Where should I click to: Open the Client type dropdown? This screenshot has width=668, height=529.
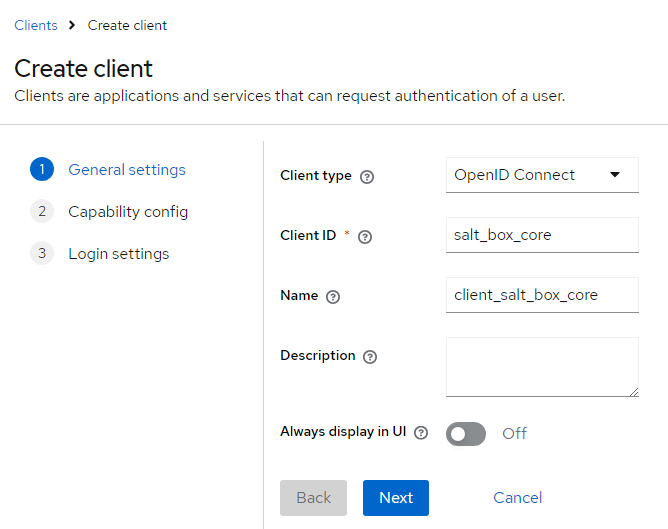(542, 175)
